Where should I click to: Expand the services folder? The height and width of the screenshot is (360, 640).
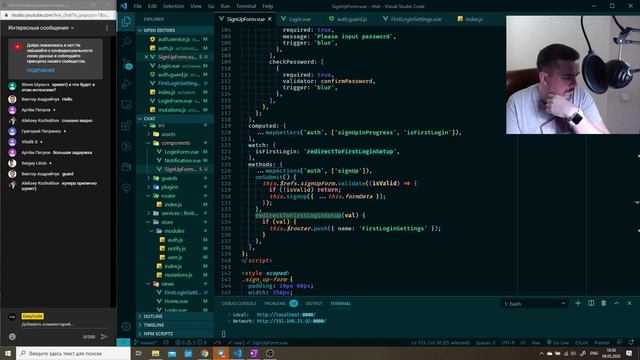(179, 213)
